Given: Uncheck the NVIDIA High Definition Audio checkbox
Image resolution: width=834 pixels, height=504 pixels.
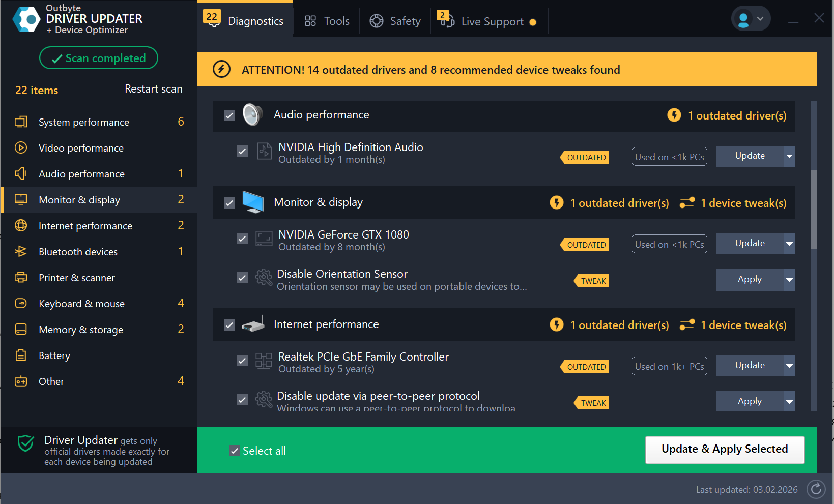Looking at the screenshot, I should click(x=242, y=152).
